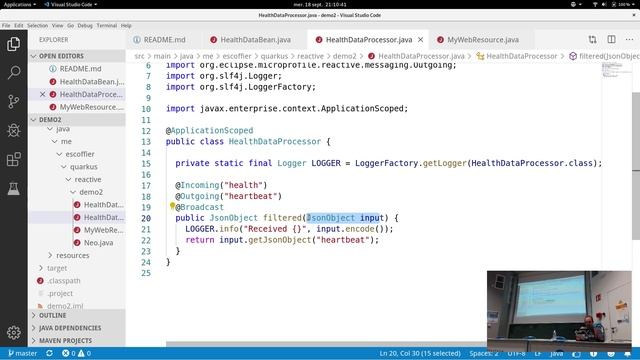This screenshot has height=360, width=640.
Task: Open the errors and warnings problems indicator
Action: (x=76, y=353)
